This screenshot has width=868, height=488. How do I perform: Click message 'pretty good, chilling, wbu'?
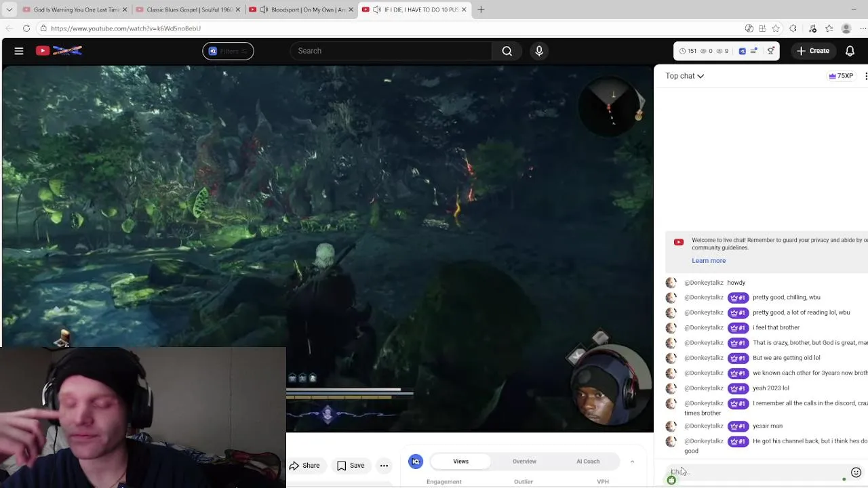(787, 298)
